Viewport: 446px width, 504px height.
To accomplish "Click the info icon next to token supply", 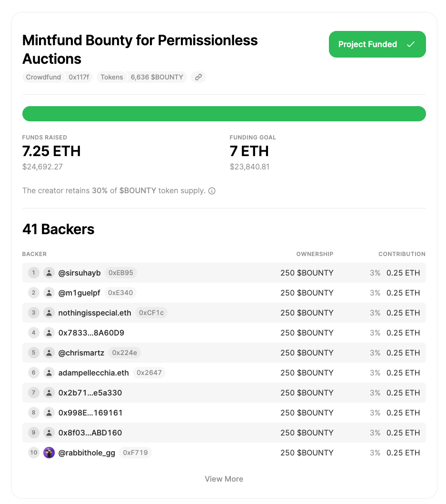I will click(x=212, y=191).
